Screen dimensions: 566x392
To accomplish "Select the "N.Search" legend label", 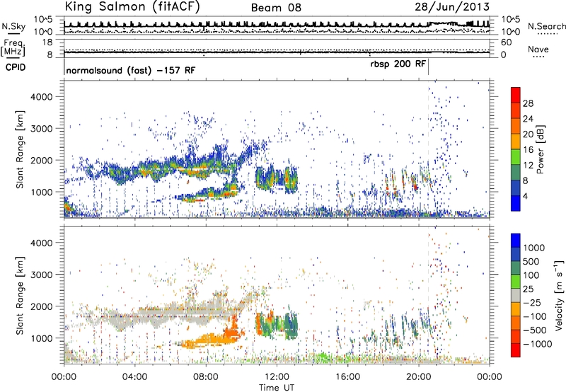I will (547, 26).
